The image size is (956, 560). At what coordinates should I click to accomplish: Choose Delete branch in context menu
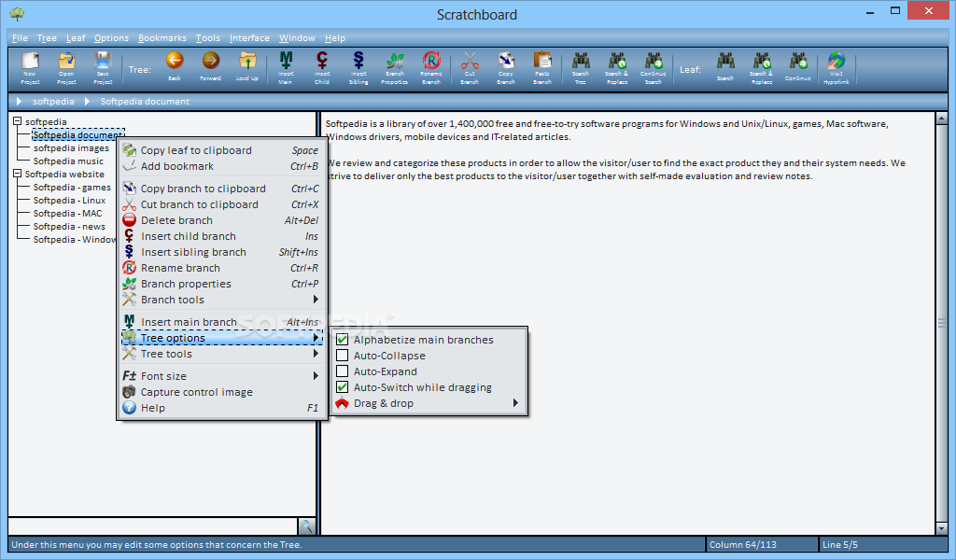221,220
